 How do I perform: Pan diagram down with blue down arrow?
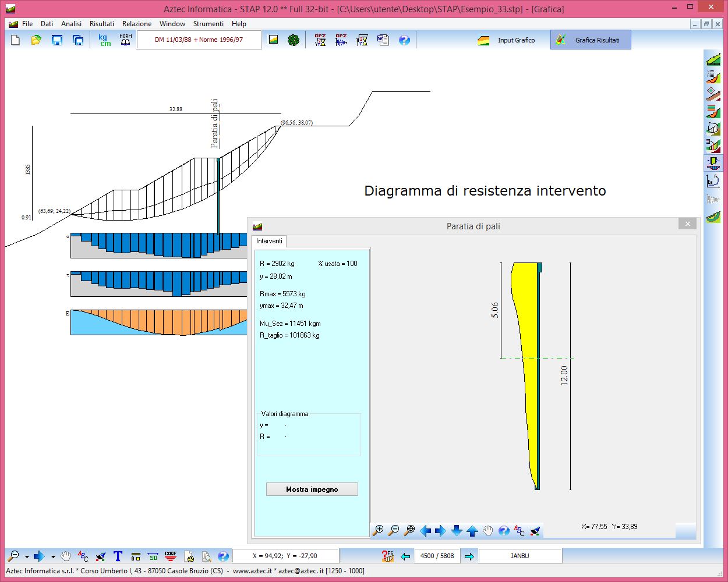pyautogui.click(x=457, y=530)
